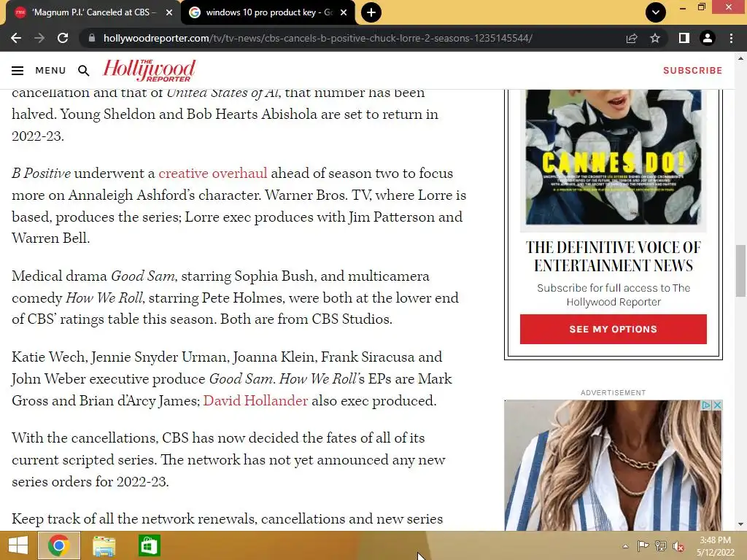Open the hamburger menu icon

click(18, 71)
